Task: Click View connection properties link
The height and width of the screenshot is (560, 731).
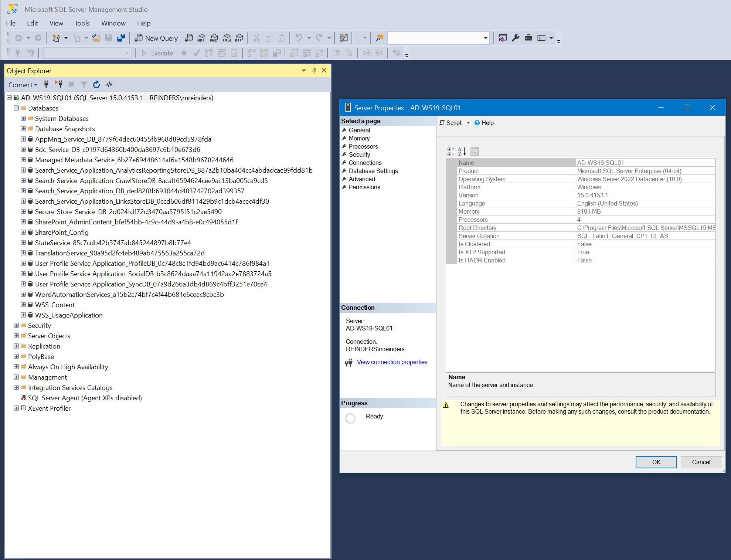Action: [392, 362]
